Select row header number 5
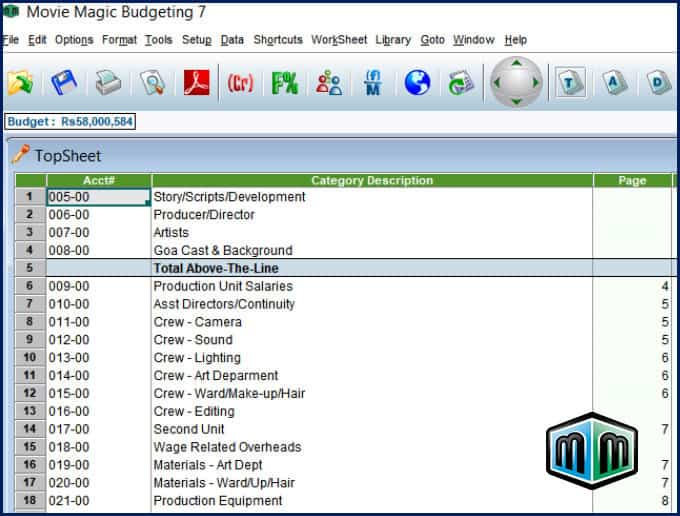 tap(30, 268)
